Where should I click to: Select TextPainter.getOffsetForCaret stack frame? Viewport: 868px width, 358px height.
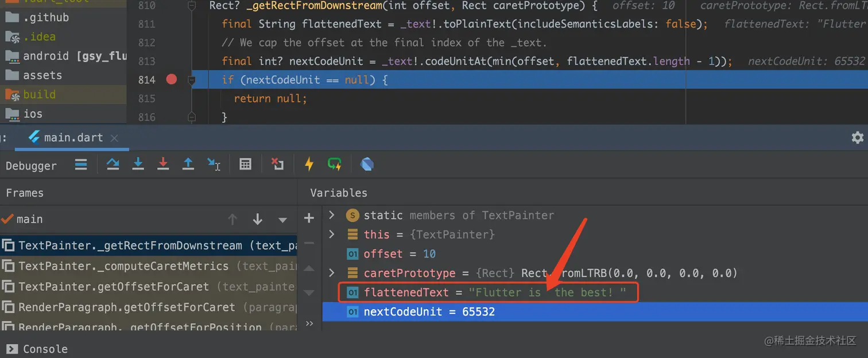click(x=149, y=286)
